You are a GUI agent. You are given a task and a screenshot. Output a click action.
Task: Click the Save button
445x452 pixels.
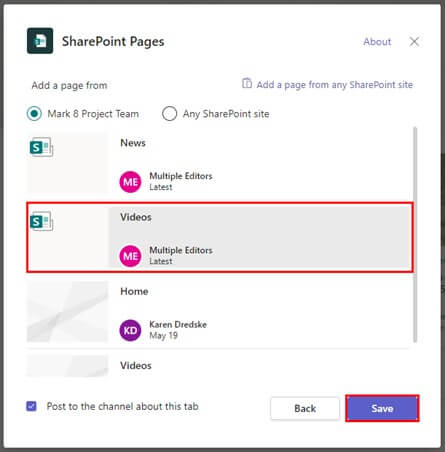(x=382, y=408)
